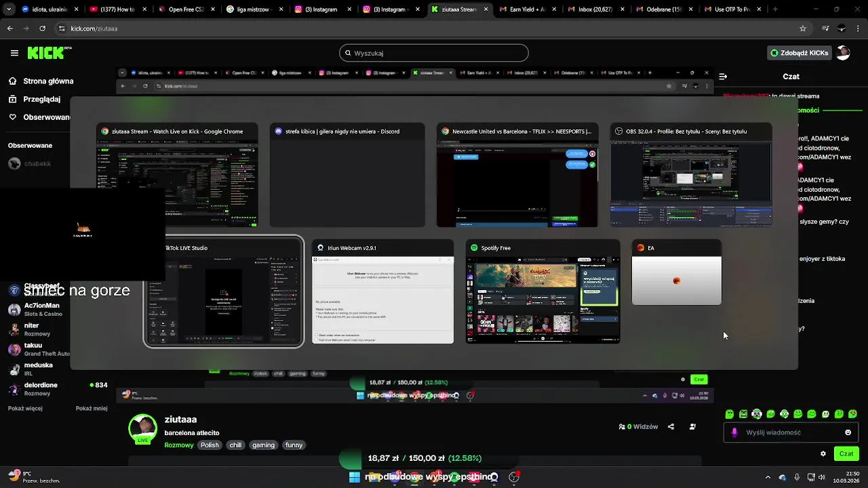Click the share icon under the stream
The width and height of the screenshot is (868, 488).
tap(671, 427)
